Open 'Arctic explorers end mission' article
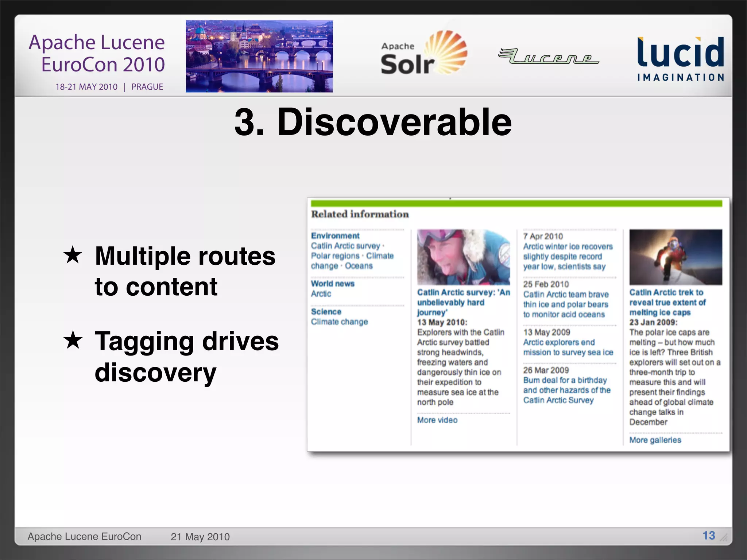This screenshot has width=747, height=560. 568,347
